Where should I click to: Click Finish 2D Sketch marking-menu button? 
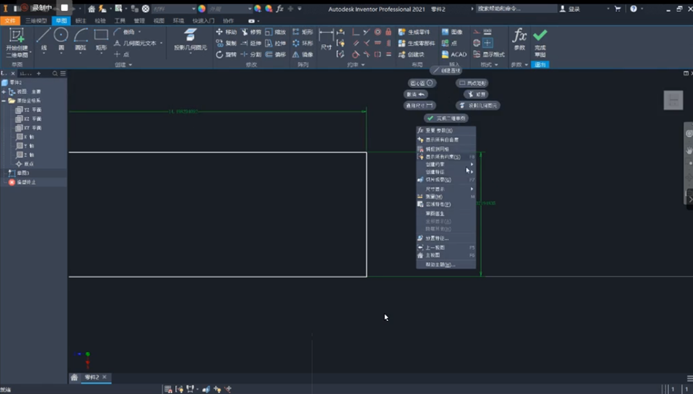point(446,118)
